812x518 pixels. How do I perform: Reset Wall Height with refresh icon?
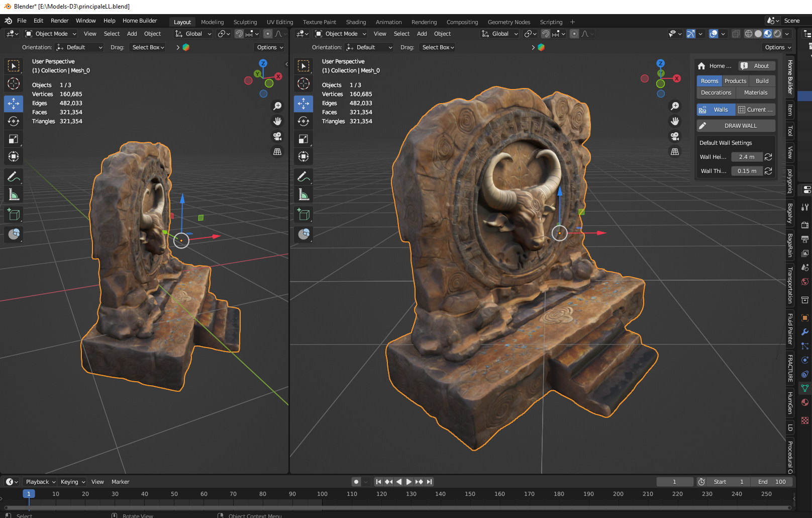(768, 157)
